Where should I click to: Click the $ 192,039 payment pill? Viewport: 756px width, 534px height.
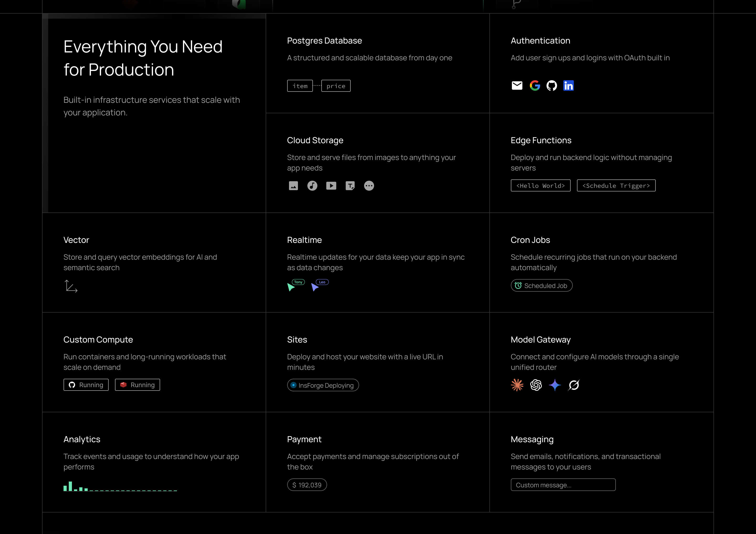[x=307, y=485]
